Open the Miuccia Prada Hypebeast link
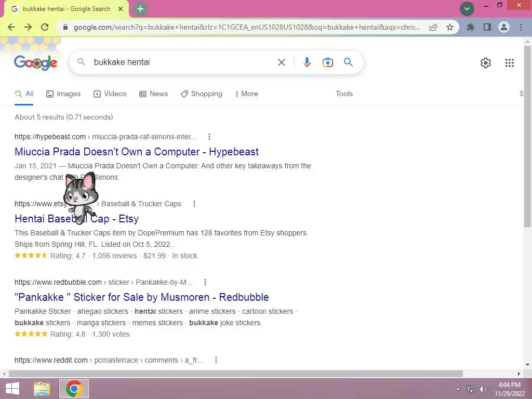Image resolution: width=532 pixels, height=399 pixels. tap(137, 152)
